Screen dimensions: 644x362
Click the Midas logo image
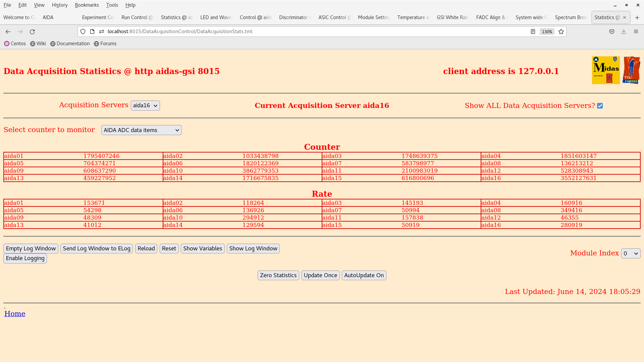click(605, 70)
